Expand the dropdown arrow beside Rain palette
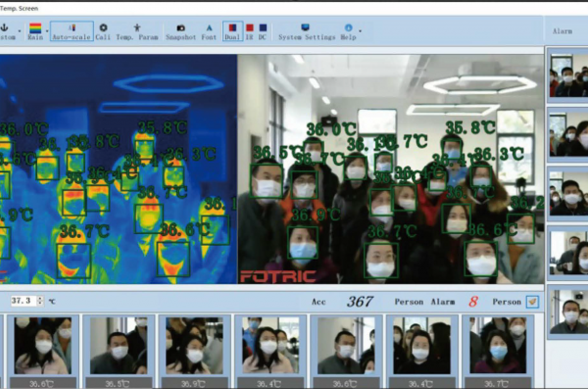588x389 pixels. (x=47, y=31)
